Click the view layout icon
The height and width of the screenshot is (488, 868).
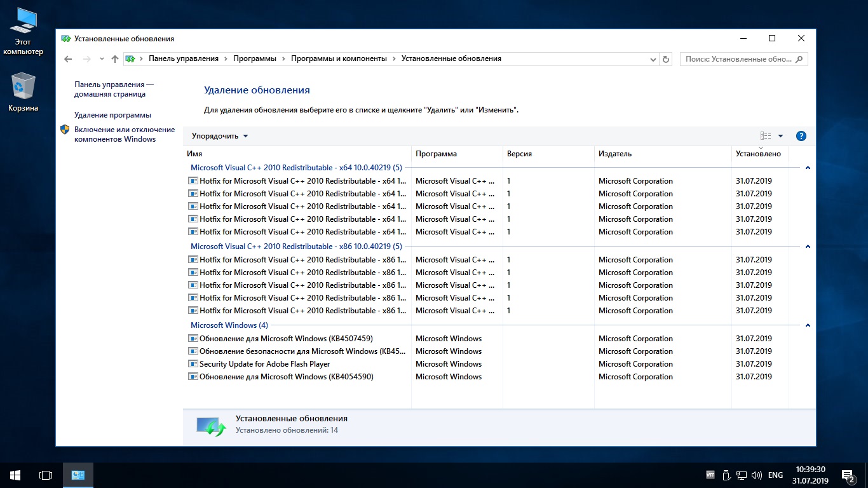coord(766,136)
